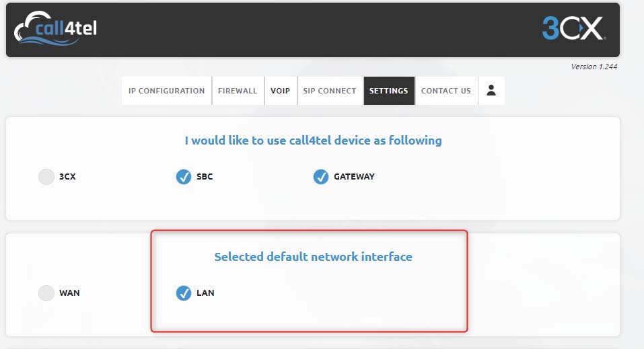644x349 pixels.
Task: Select the 3CX device mode radio
Action: pyautogui.click(x=46, y=177)
